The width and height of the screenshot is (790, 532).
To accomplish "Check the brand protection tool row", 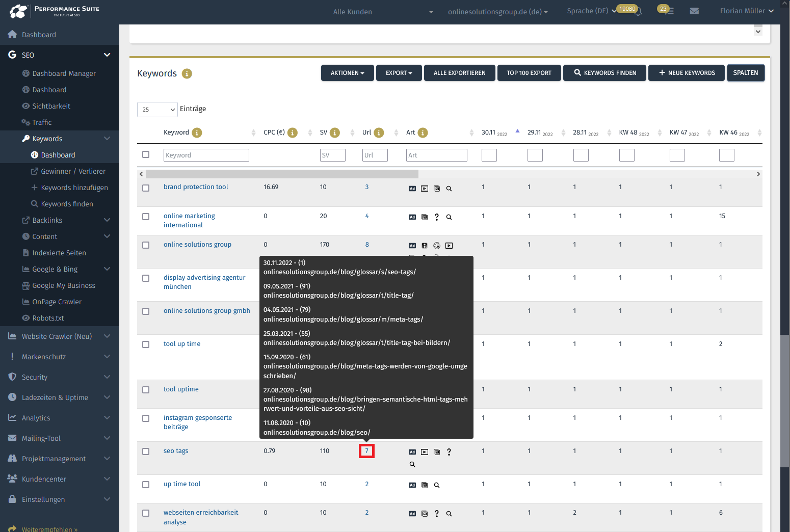I will (146, 188).
